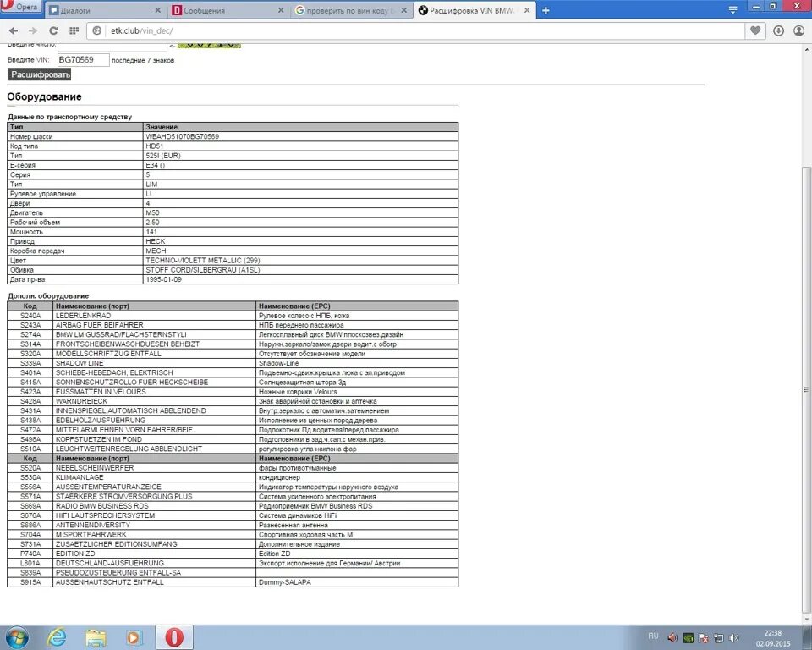Open the network tray icon

(719, 638)
